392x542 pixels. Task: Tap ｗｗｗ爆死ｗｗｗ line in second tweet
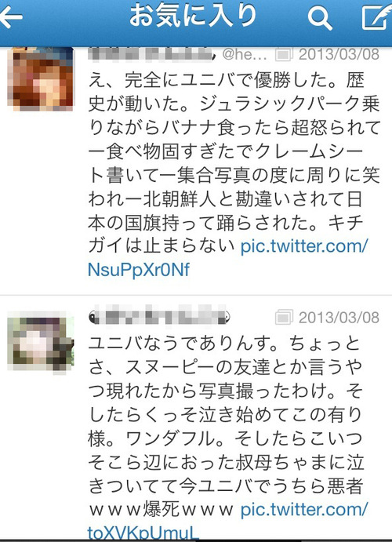[162, 510]
